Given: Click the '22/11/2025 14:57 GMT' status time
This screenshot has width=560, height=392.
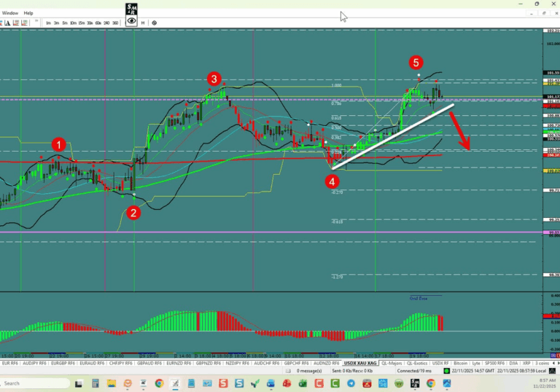Looking at the screenshot, I should pyautogui.click(x=473, y=371).
